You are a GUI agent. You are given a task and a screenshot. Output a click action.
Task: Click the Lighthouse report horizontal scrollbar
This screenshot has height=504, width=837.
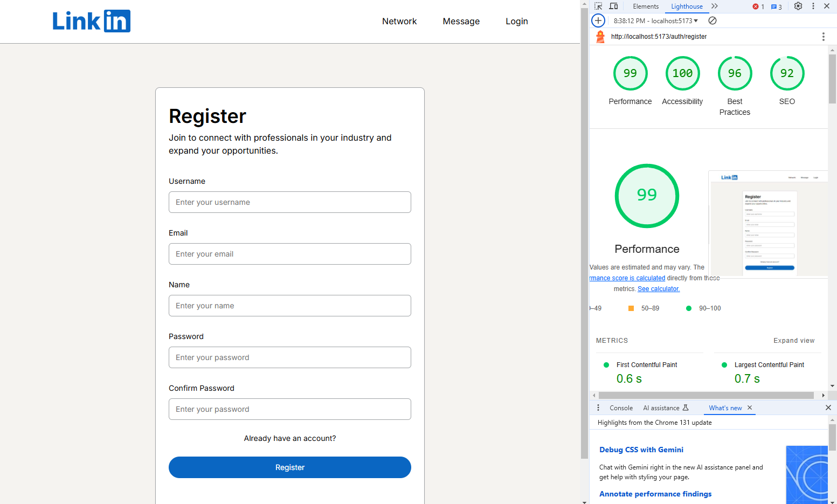pos(705,395)
